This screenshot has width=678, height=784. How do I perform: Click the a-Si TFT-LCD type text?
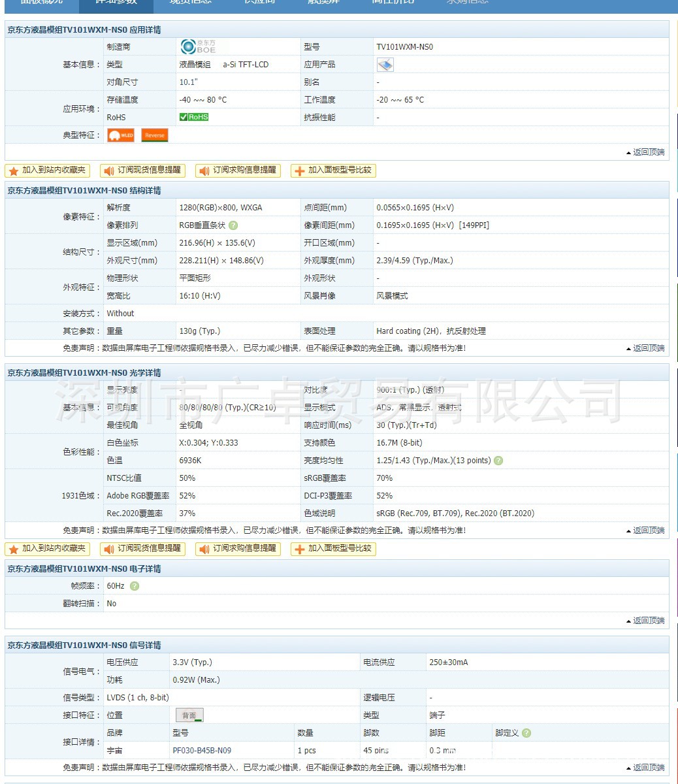[246, 65]
